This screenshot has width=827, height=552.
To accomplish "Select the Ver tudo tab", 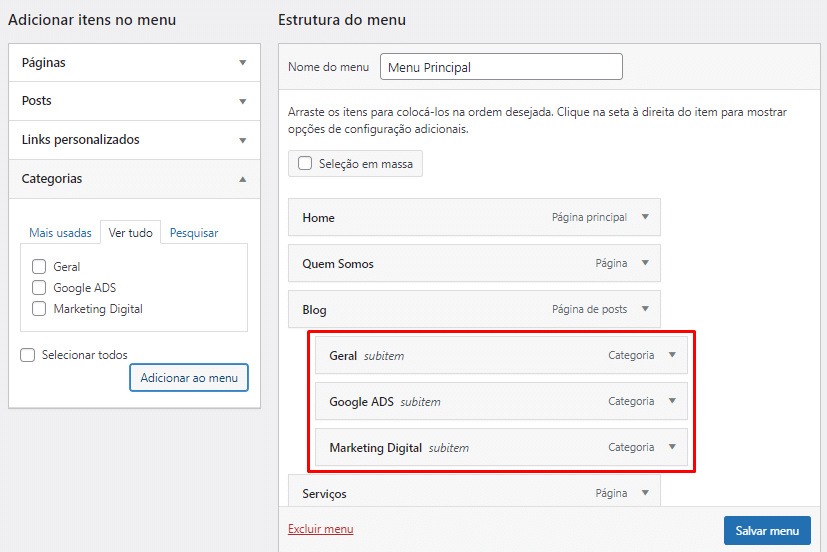I will pyautogui.click(x=131, y=233).
